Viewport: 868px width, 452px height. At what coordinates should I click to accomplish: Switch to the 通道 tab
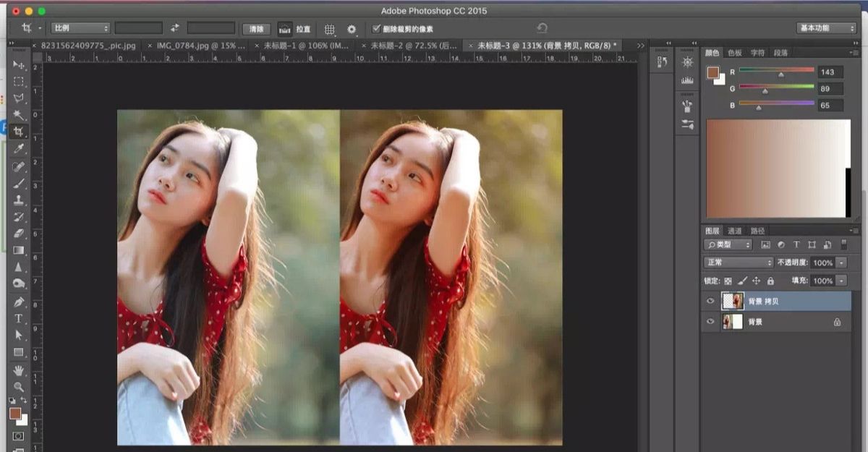point(735,231)
